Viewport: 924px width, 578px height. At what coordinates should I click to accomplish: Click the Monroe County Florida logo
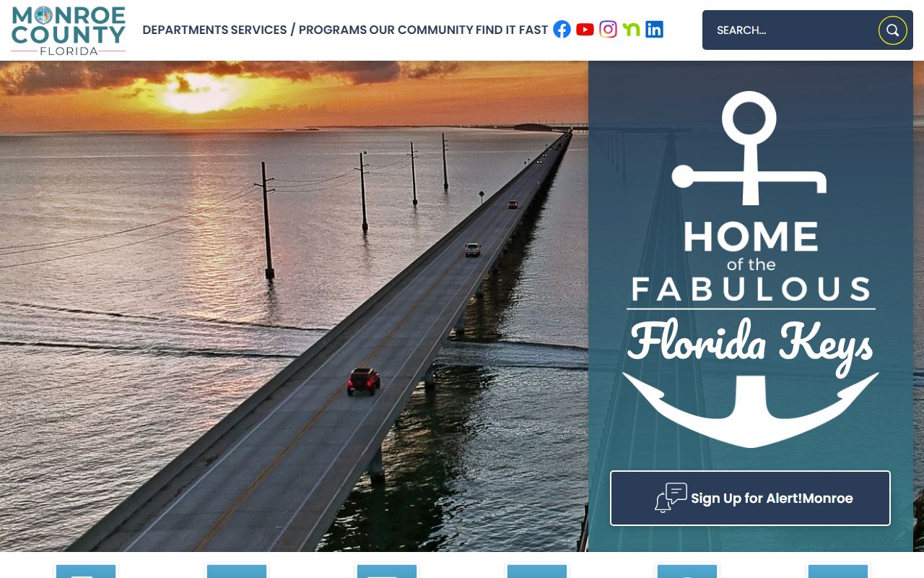tap(69, 30)
